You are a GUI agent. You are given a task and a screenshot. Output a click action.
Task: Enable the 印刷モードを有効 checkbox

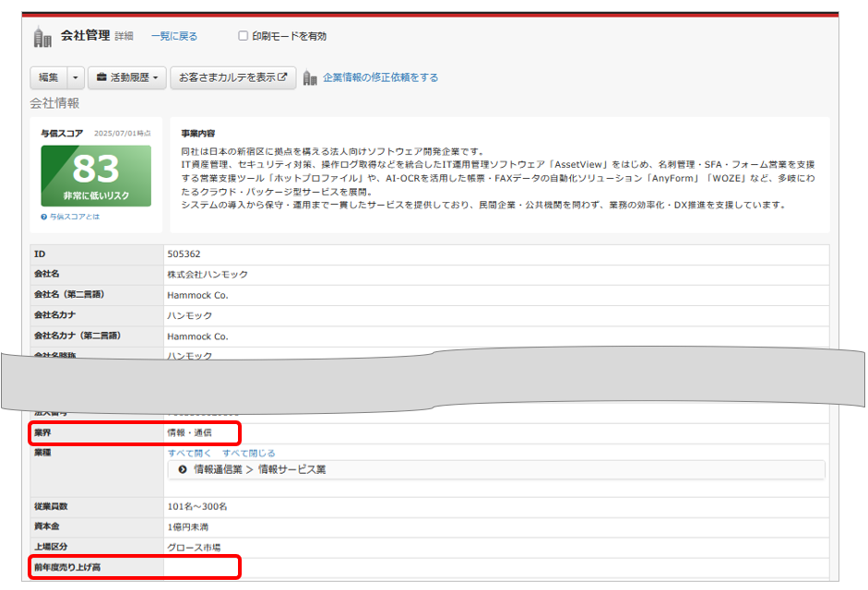pyautogui.click(x=244, y=37)
